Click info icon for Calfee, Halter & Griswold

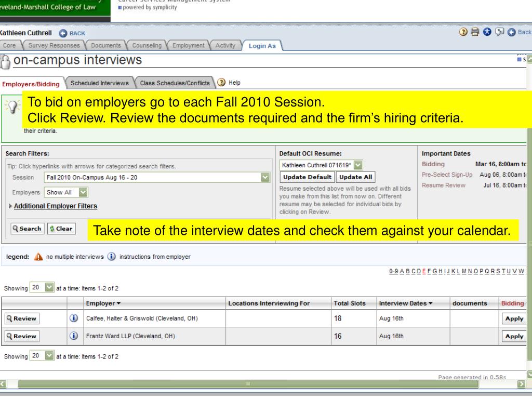74,318
